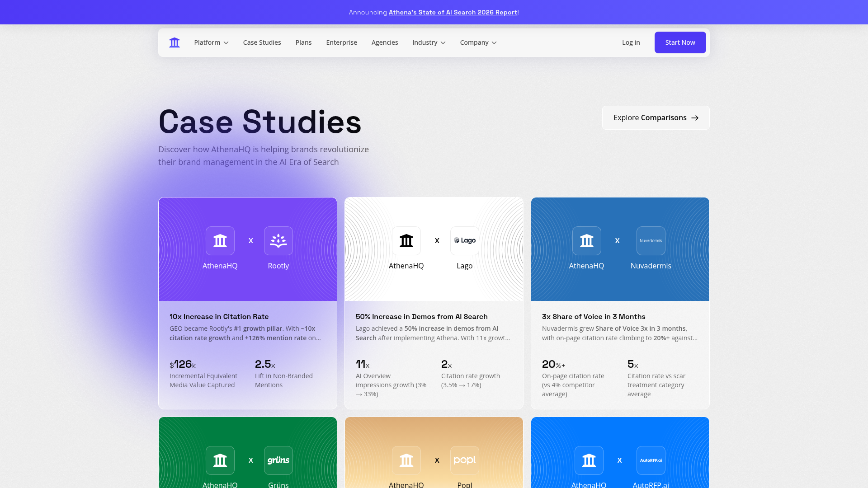Click the 20%+ On-page citation rate stat
Viewport: 868px width, 488px height.
pos(578,378)
